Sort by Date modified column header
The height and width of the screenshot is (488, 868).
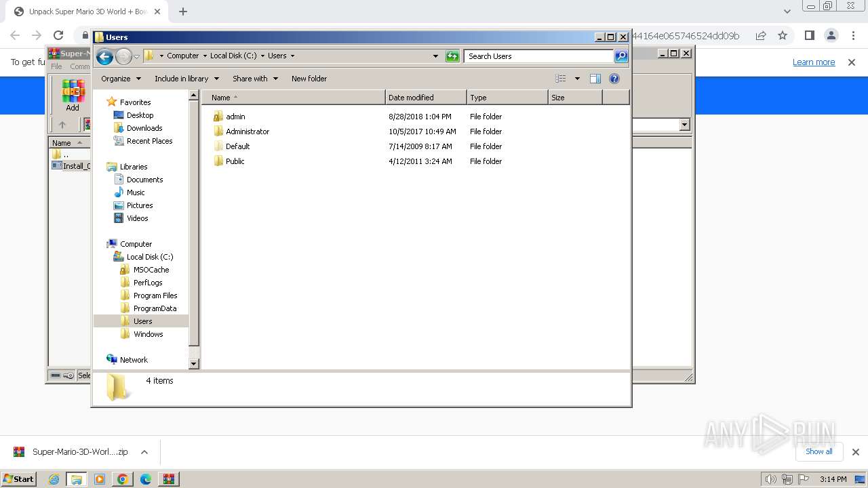click(426, 98)
